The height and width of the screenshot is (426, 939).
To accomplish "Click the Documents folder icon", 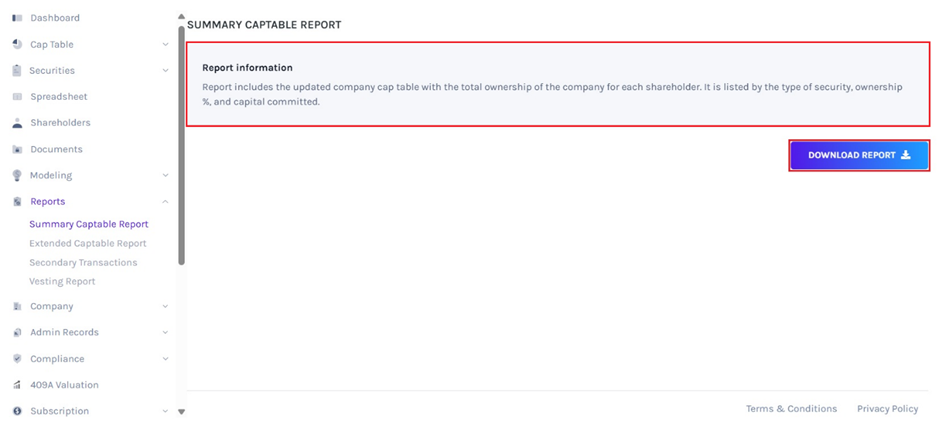I will [17, 149].
